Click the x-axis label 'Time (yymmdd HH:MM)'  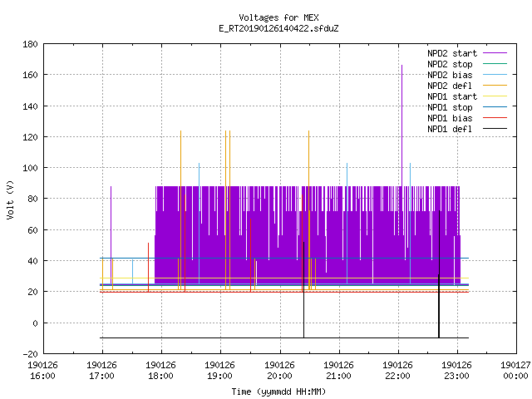coord(278,392)
